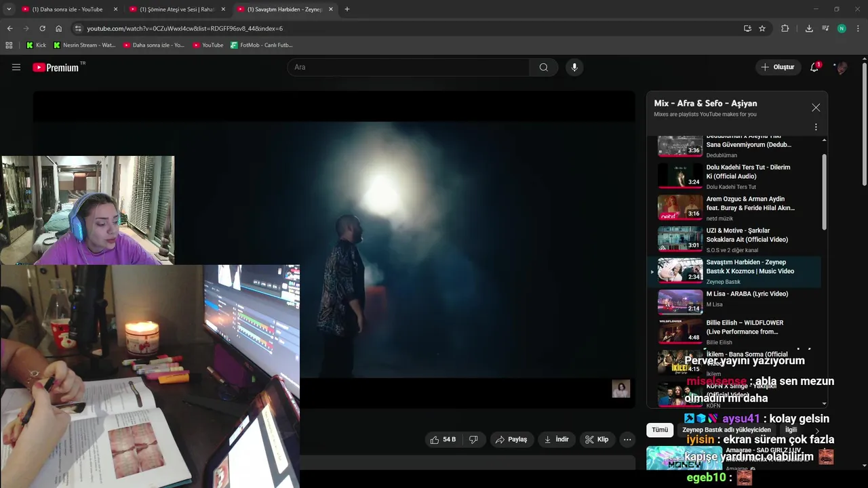Close the Mix playlist panel
Image resolution: width=868 pixels, height=488 pixels.
816,108
